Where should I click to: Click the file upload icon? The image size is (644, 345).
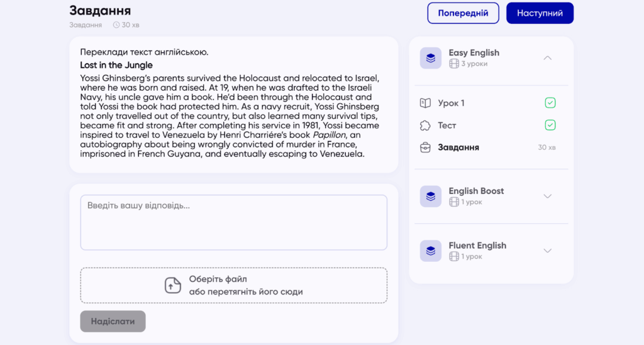coord(173,285)
